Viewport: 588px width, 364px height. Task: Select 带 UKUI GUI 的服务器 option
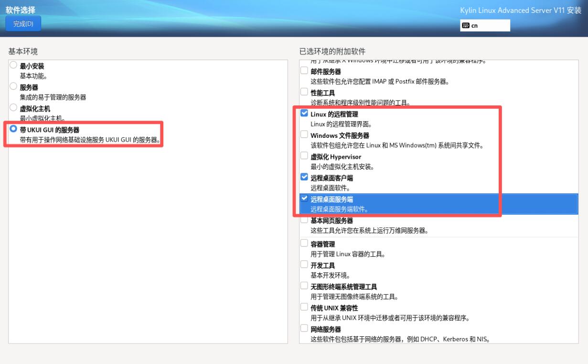pos(13,129)
